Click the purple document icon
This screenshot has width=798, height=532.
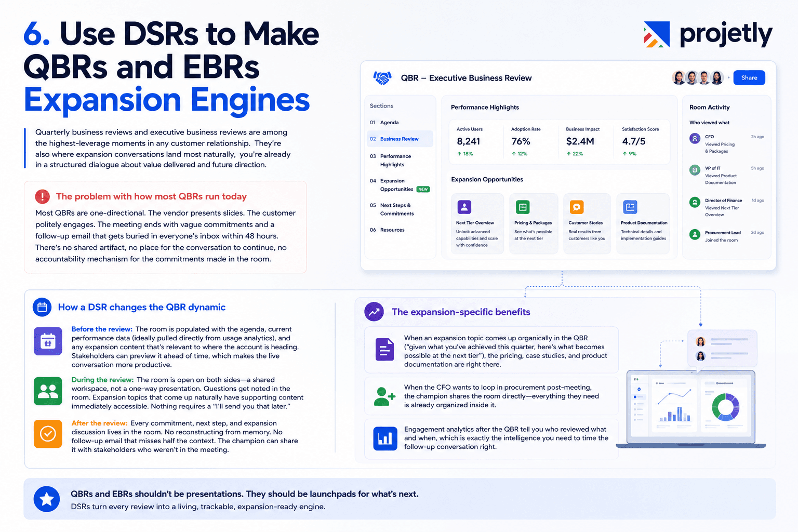point(385,350)
